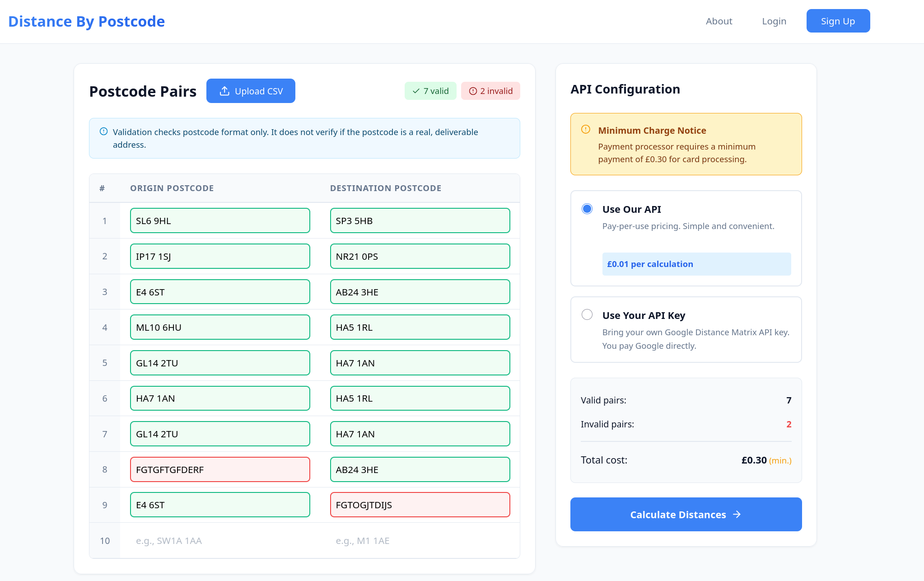Click the checkmark icon in valid badge
This screenshot has height=581, width=924.
(416, 91)
